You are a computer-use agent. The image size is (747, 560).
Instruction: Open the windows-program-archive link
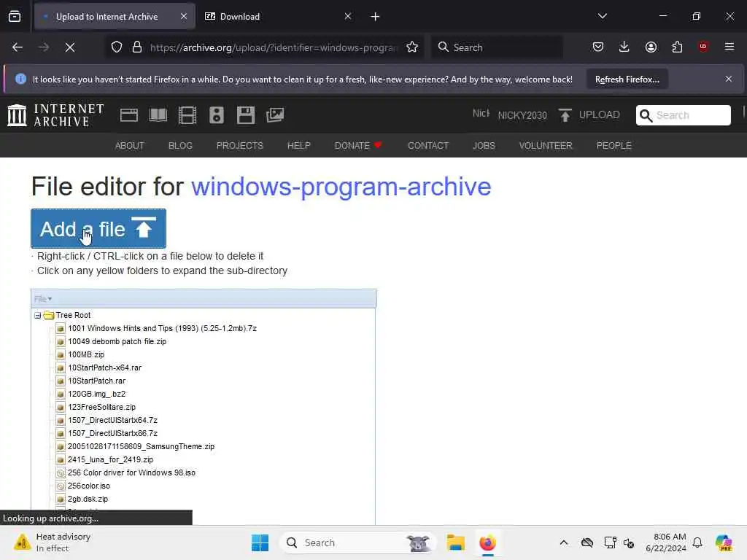[341, 186]
